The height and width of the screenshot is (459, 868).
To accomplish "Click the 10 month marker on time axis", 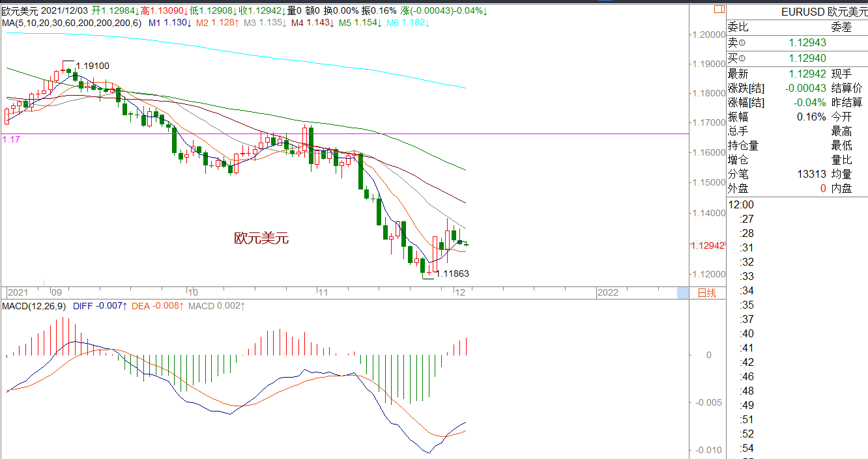I will [x=192, y=293].
